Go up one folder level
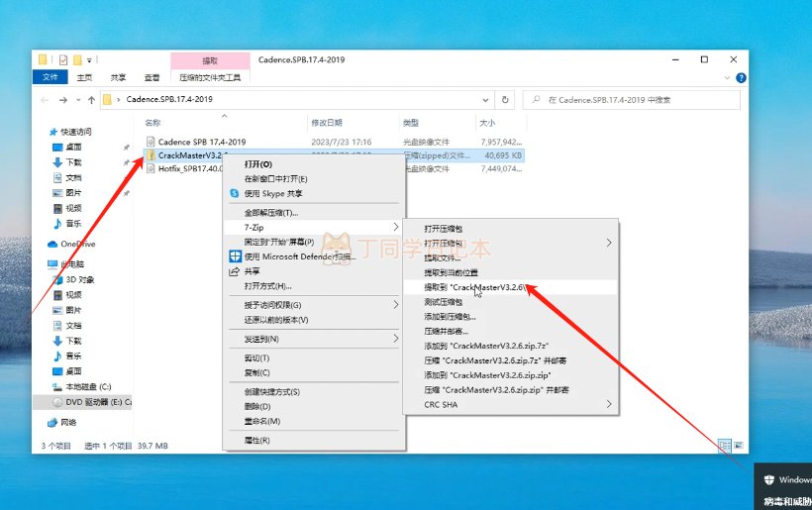The image size is (812, 510). [92, 100]
